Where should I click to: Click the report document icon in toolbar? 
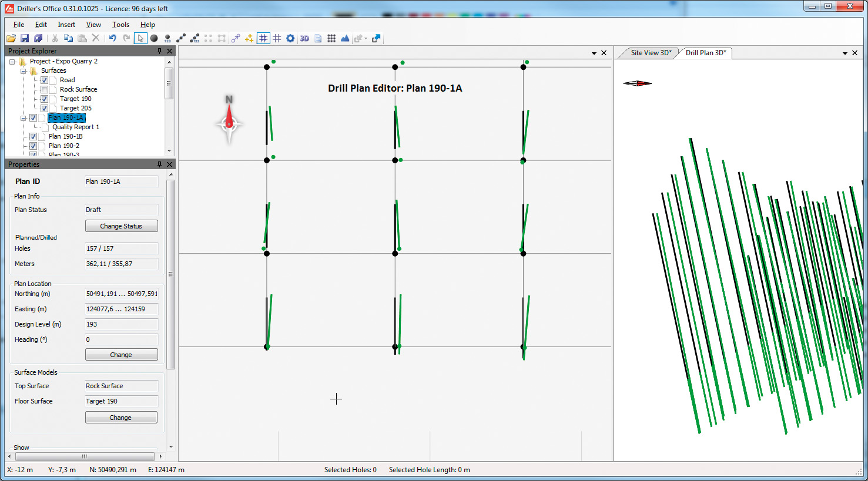(318, 38)
